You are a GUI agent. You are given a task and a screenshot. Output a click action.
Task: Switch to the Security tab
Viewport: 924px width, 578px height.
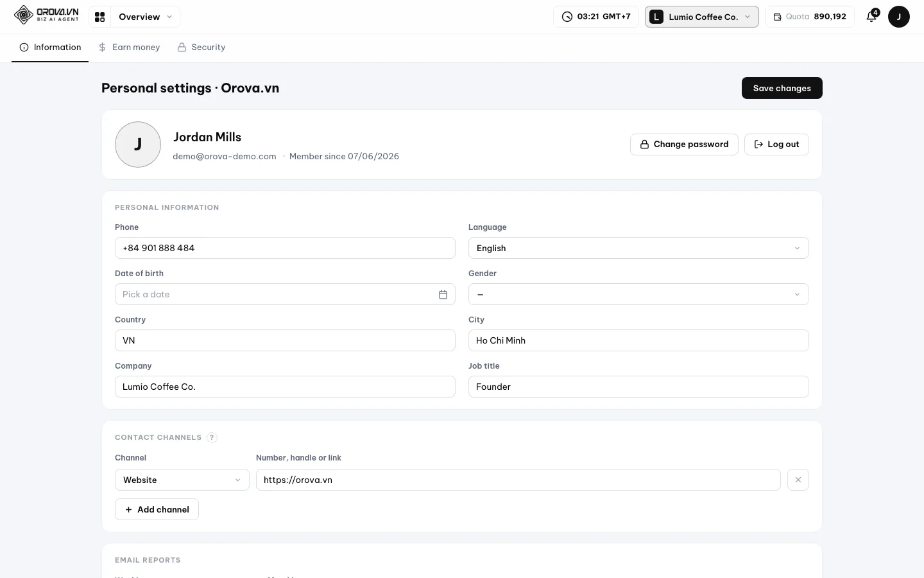(201, 48)
